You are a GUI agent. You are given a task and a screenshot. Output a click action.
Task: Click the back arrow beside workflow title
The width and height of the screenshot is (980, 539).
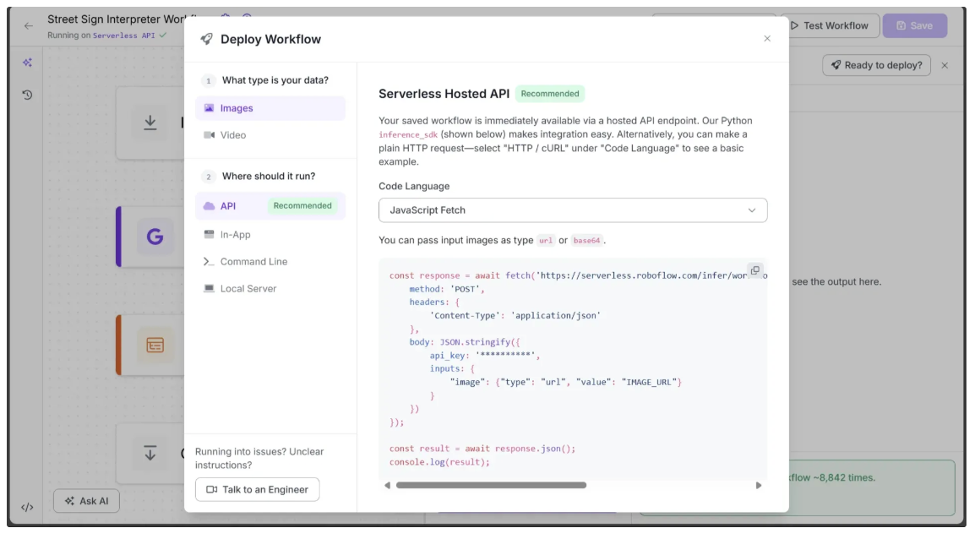coord(28,25)
